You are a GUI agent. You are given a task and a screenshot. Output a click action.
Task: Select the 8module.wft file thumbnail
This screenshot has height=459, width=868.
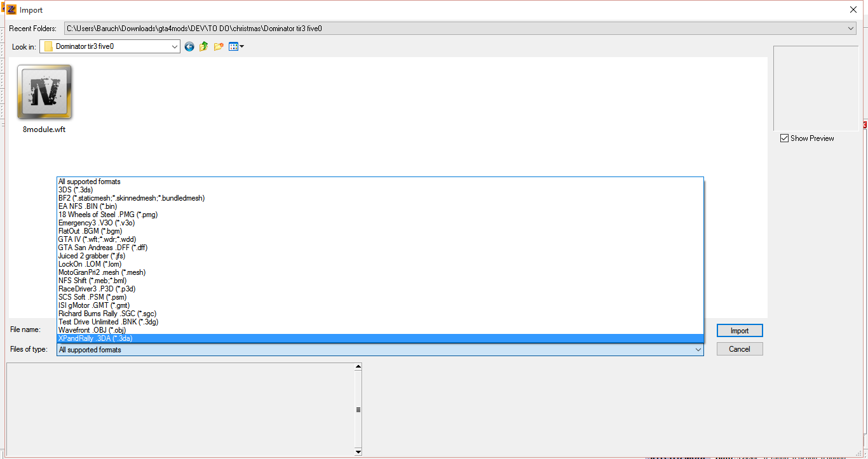pyautogui.click(x=44, y=92)
